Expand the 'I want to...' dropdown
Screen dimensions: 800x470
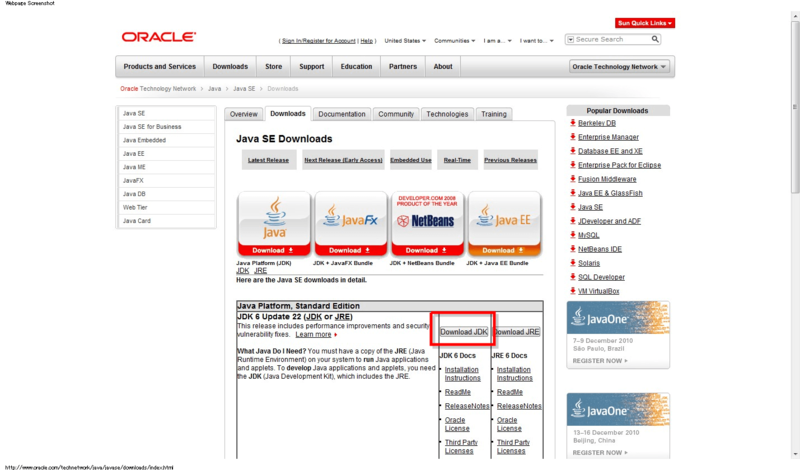tap(537, 41)
